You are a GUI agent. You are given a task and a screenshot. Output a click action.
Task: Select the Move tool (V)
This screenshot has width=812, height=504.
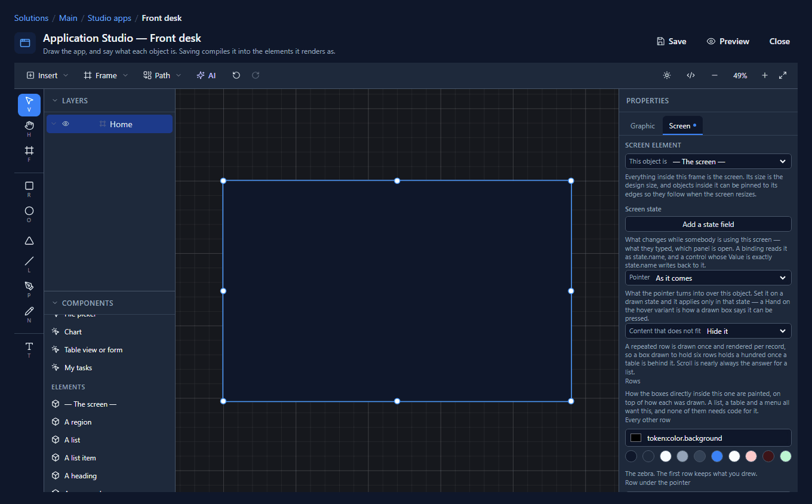[29, 105]
